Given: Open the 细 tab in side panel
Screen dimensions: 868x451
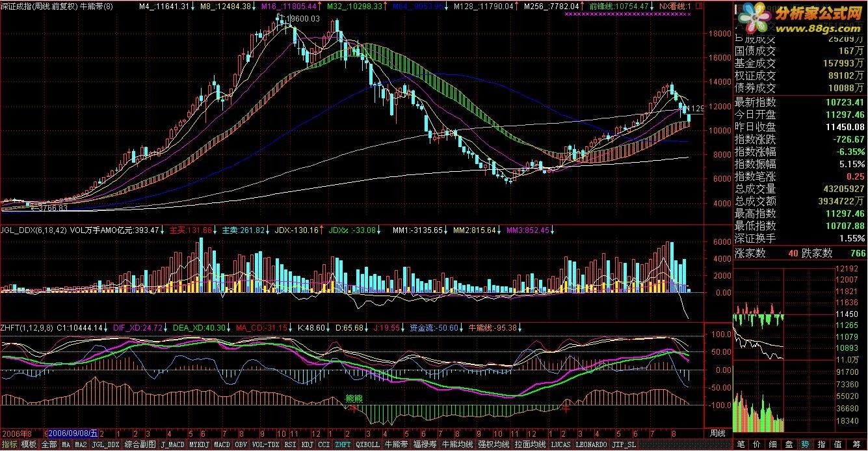Looking at the screenshot, I should coord(772,444).
